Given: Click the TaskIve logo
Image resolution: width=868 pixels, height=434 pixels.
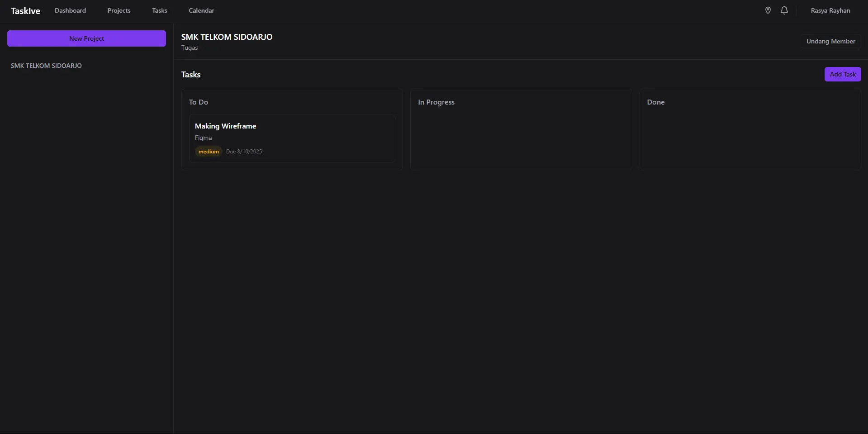Looking at the screenshot, I should (x=25, y=11).
